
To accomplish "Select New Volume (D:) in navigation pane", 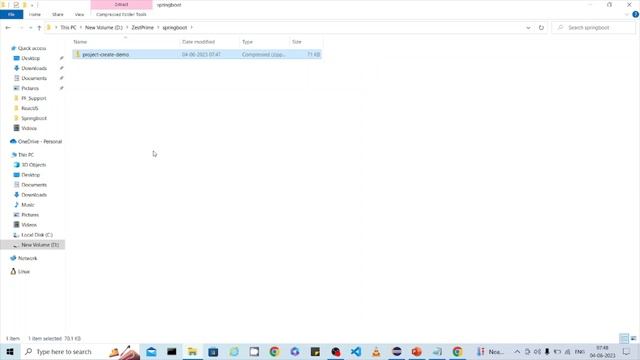I will pos(40,245).
